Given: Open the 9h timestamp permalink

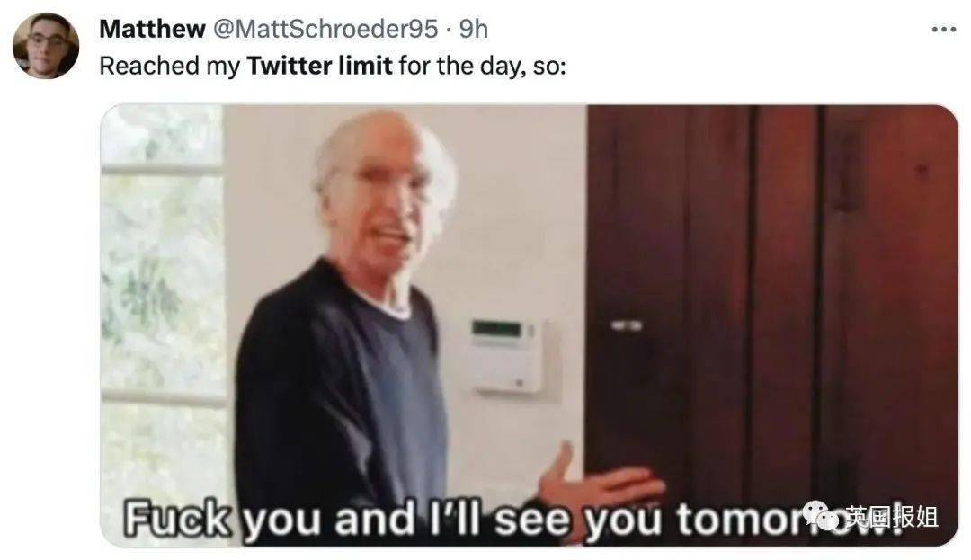Looking at the screenshot, I should 474,29.
